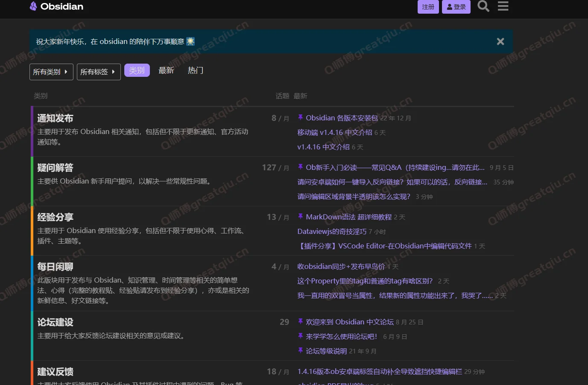This screenshot has width=588, height=385.
Task: Open the 经验分享 category
Action: [x=55, y=217]
